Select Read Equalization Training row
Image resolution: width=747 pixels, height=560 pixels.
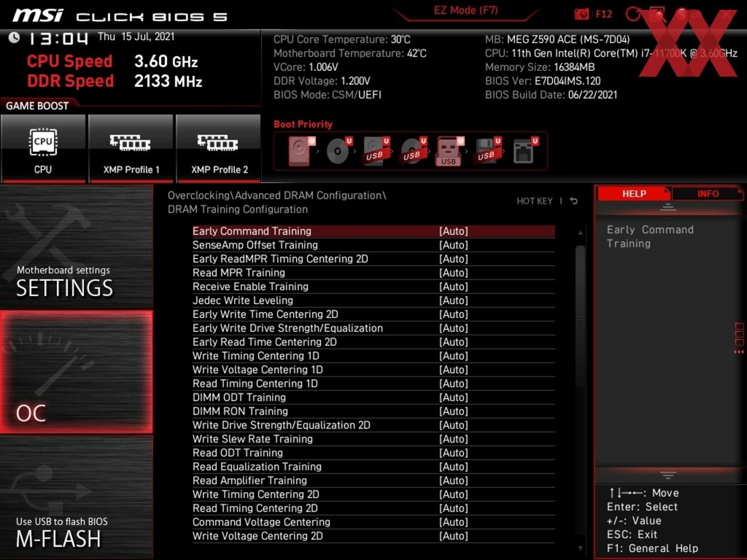pos(374,467)
